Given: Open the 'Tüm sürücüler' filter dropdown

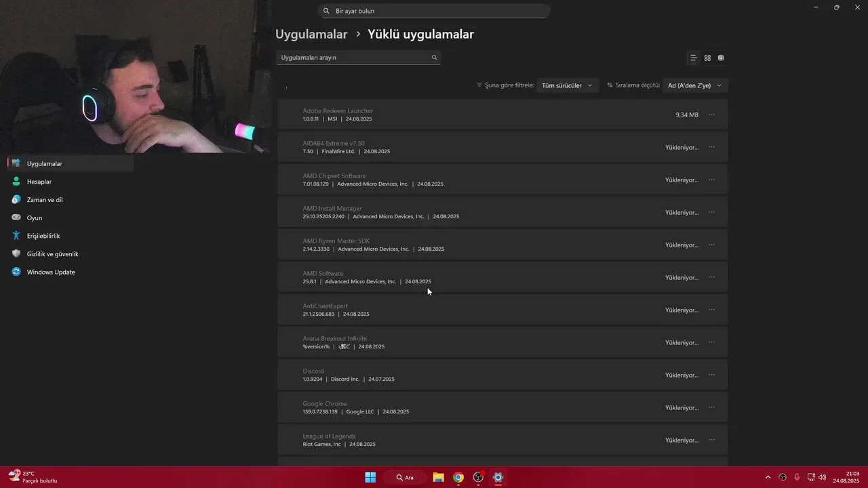Looking at the screenshot, I should point(567,85).
